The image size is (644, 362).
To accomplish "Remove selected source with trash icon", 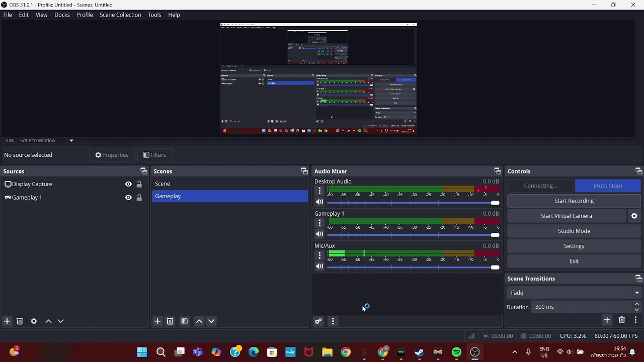I will [20, 321].
